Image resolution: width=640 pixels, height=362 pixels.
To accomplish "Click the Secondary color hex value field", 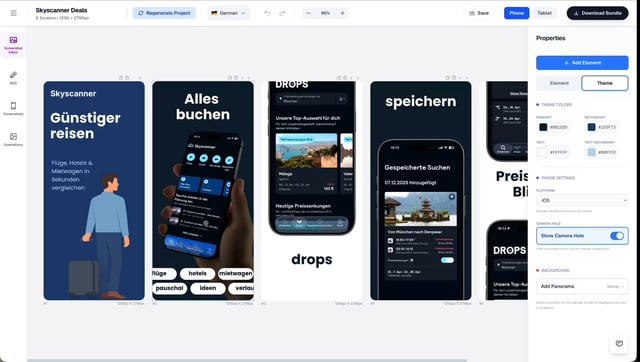I will [x=607, y=127].
